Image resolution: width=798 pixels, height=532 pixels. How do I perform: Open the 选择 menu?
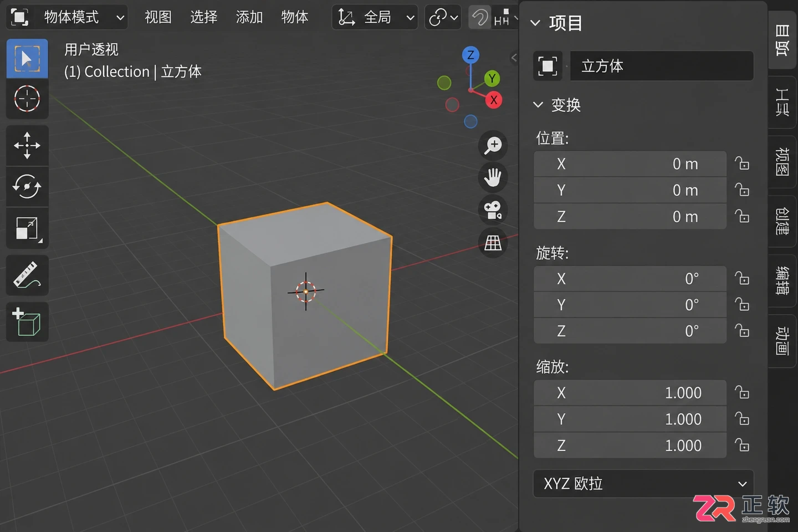203,17
